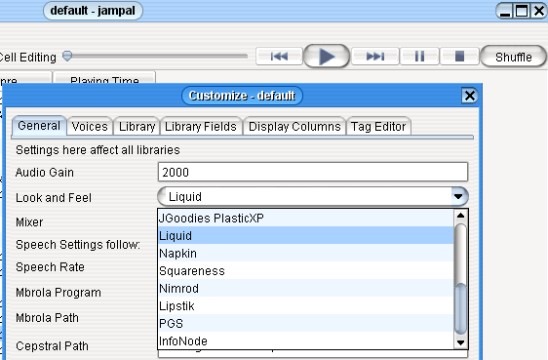548x360 pixels.
Task: Select the Nimrod look and feel
Action: pos(306,288)
